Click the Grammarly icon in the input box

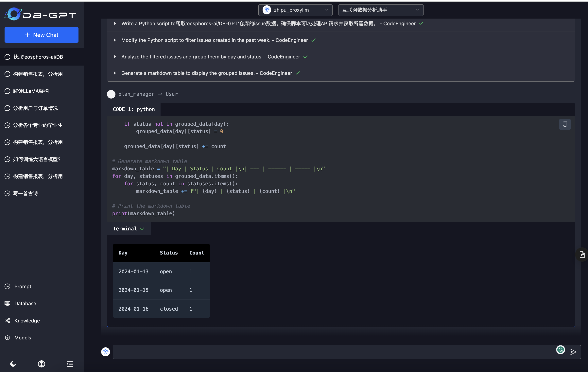560,349
